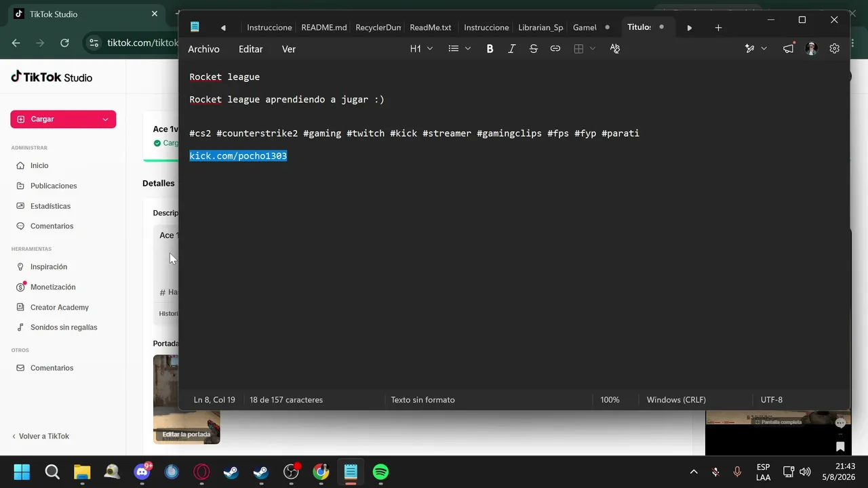Open the Ver menu
Viewport: 868px width, 488px height.
point(289,49)
